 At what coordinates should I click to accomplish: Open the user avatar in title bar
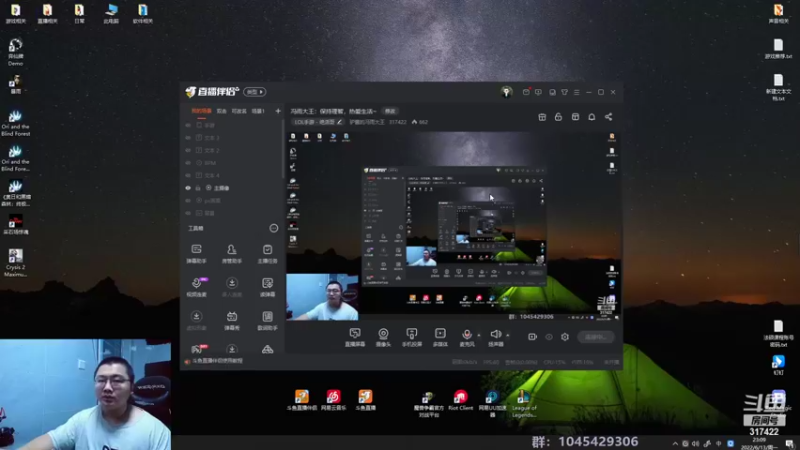point(506,92)
